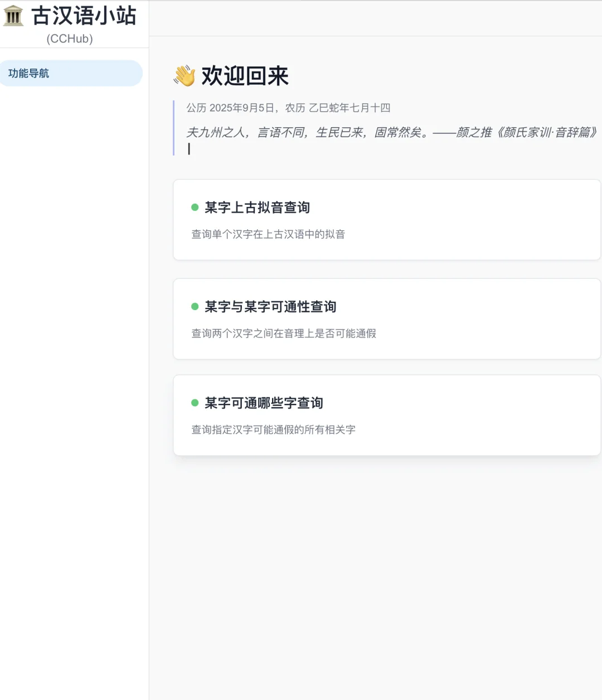
Task: Open the 某字与某字可通性查询 card
Action: pyautogui.click(x=387, y=319)
